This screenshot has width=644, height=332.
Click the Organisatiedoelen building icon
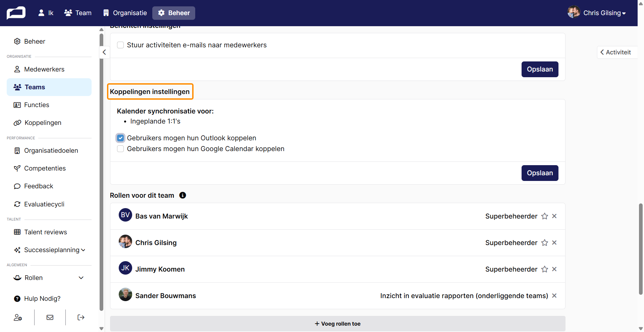click(x=17, y=150)
